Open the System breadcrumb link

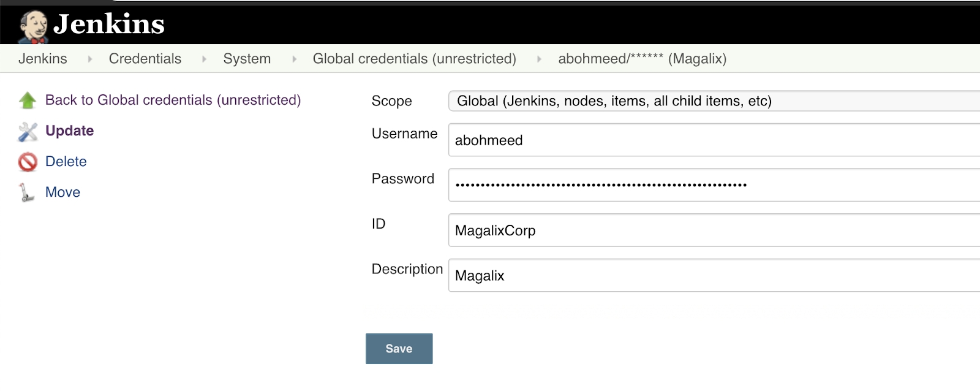[x=247, y=59]
